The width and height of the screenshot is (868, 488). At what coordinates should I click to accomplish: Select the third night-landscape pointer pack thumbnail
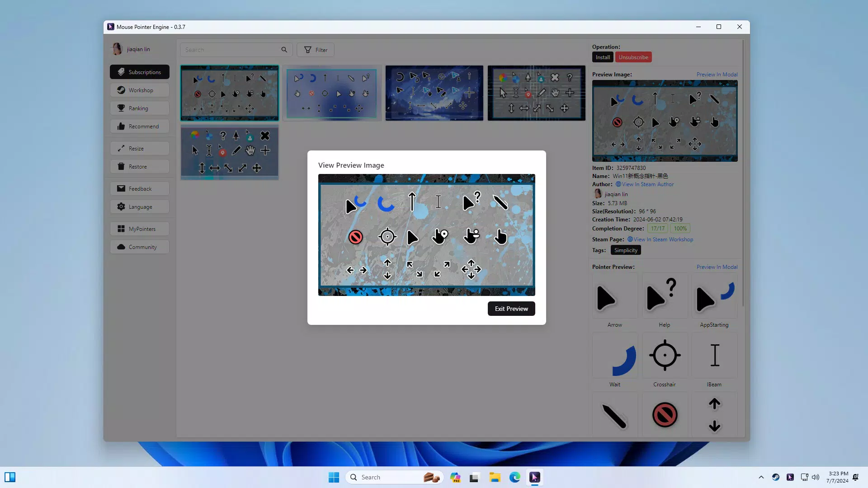click(x=434, y=93)
